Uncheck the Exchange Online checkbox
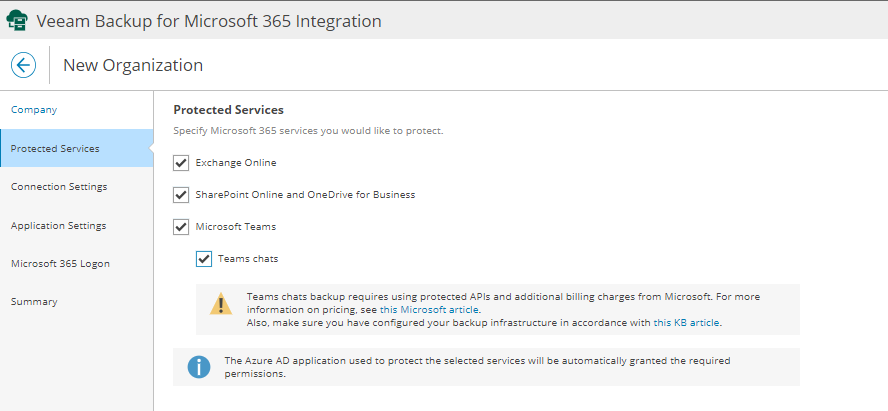Image resolution: width=888 pixels, height=411 pixels. tap(181, 162)
